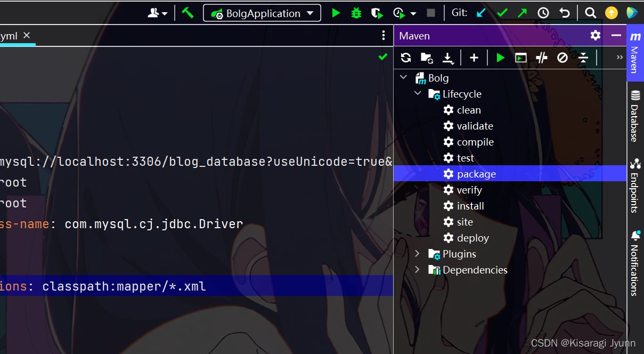This screenshot has width=644, height=354.
Task: Click the colorful plugin icon at toolbar end
Action: point(632,13)
